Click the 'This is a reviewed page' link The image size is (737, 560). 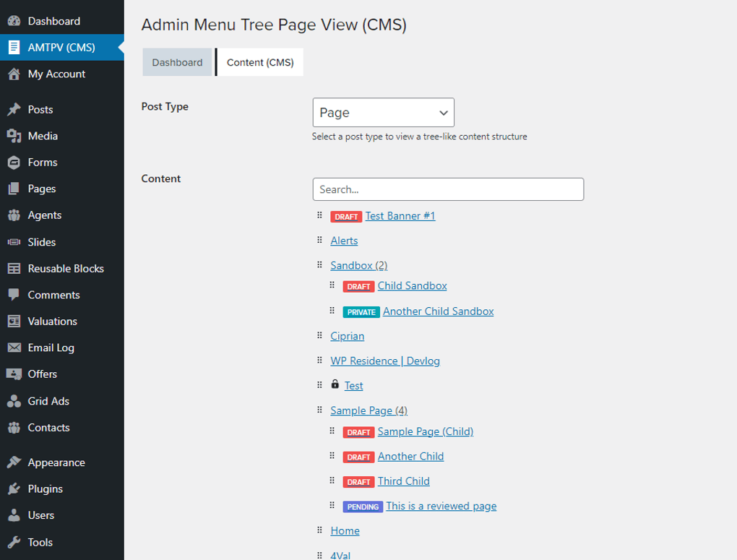[x=441, y=506]
